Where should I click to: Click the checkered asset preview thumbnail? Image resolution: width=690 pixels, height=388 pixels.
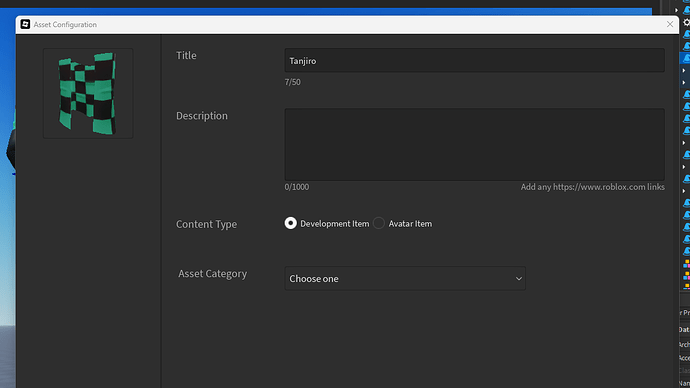coord(88,93)
